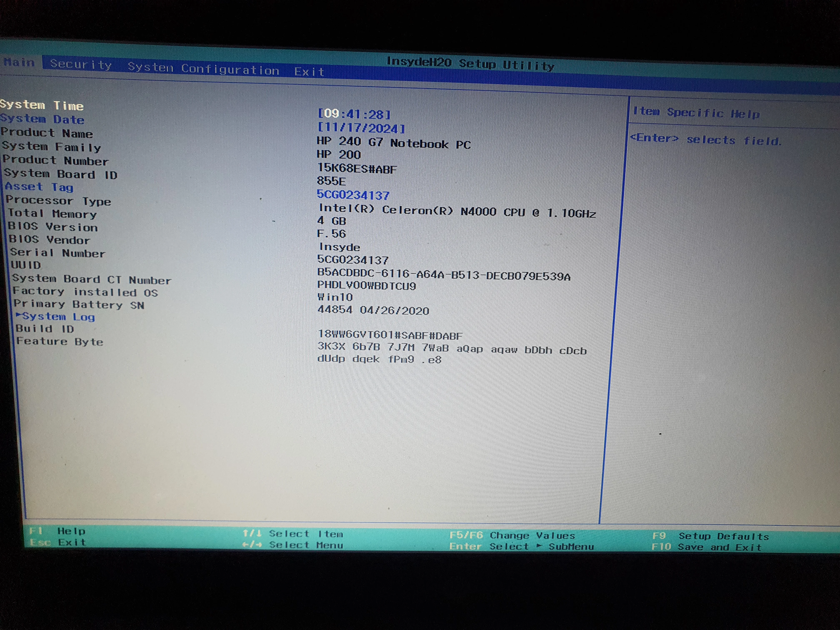
Task: Click HP 240 G7 Notebook PC text
Action: point(394,143)
